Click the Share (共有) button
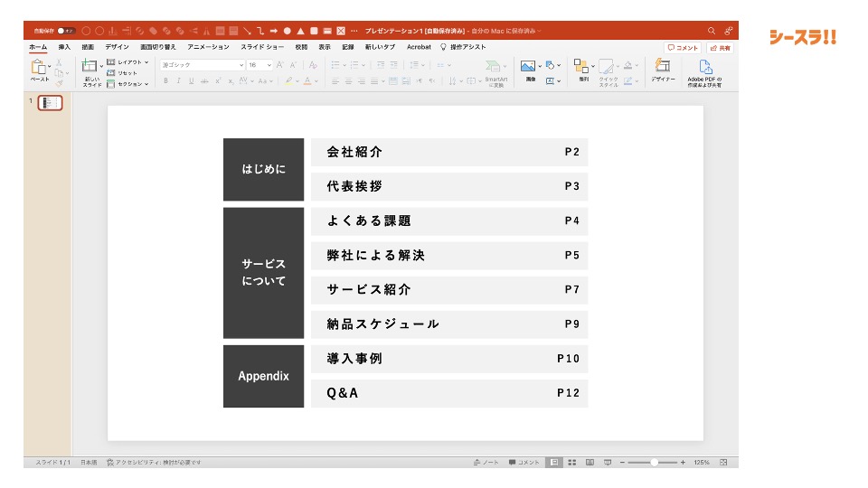The image size is (868, 488). click(721, 48)
